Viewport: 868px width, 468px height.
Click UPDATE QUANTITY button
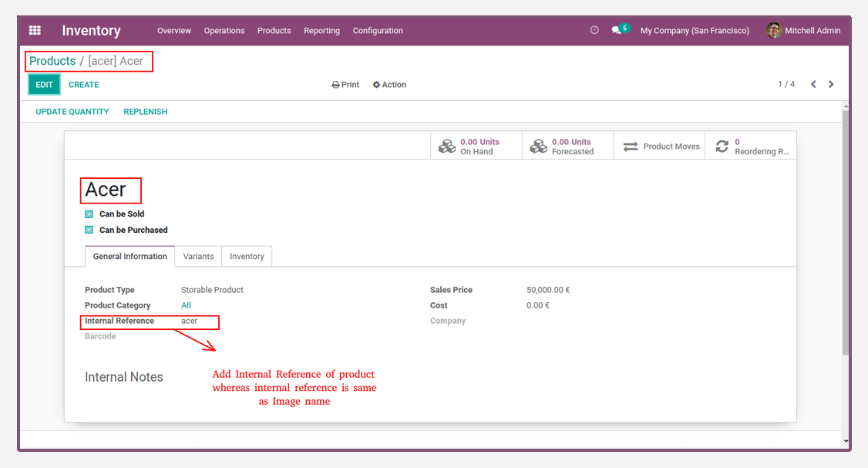72,112
